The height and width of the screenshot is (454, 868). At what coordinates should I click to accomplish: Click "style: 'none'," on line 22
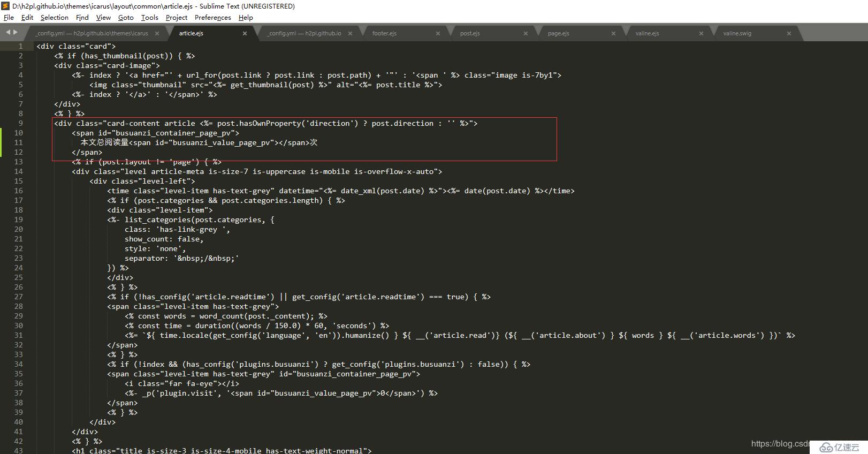156,248
